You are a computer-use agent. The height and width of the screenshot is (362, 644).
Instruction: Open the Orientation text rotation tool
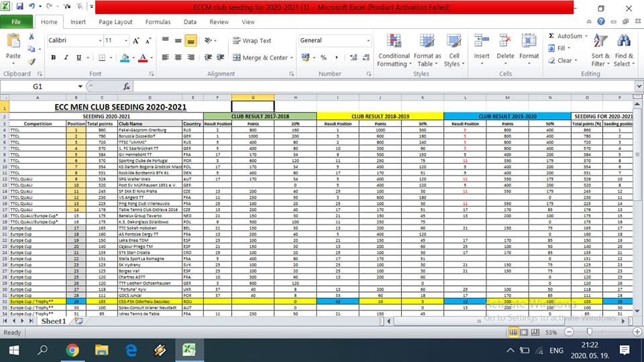[x=208, y=40]
